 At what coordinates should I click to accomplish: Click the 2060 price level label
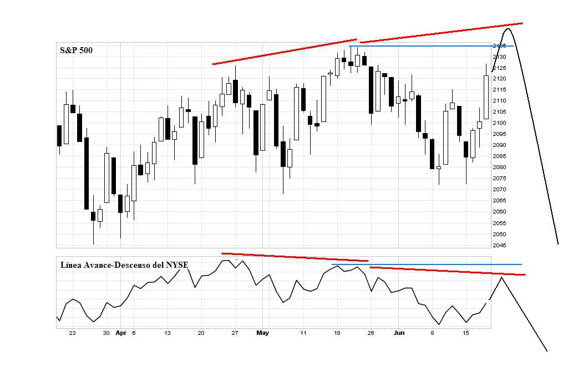click(x=500, y=211)
